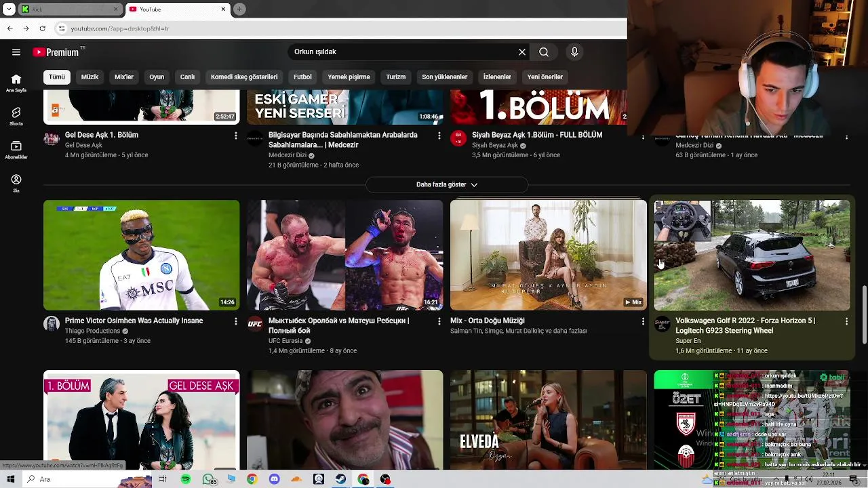Screen dimensions: 868x488
Task: Start voice search with the microphone icon
Action: 574,52
